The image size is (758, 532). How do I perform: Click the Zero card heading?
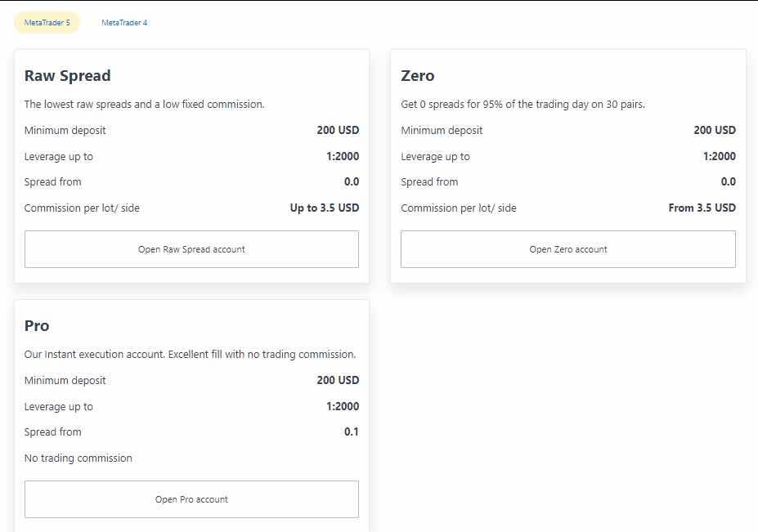[x=417, y=75]
